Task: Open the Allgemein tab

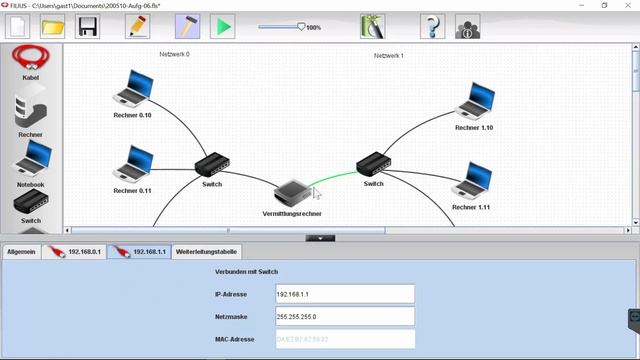Action: click(x=21, y=252)
